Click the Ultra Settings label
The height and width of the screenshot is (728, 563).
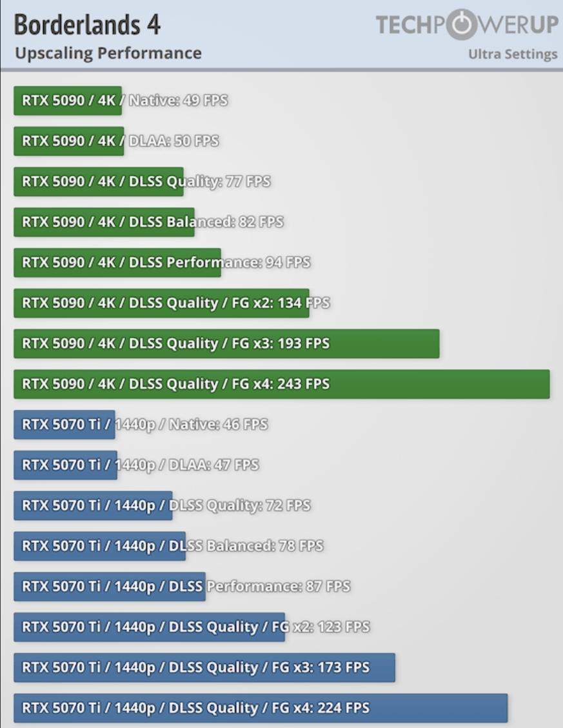click(512, 54)
